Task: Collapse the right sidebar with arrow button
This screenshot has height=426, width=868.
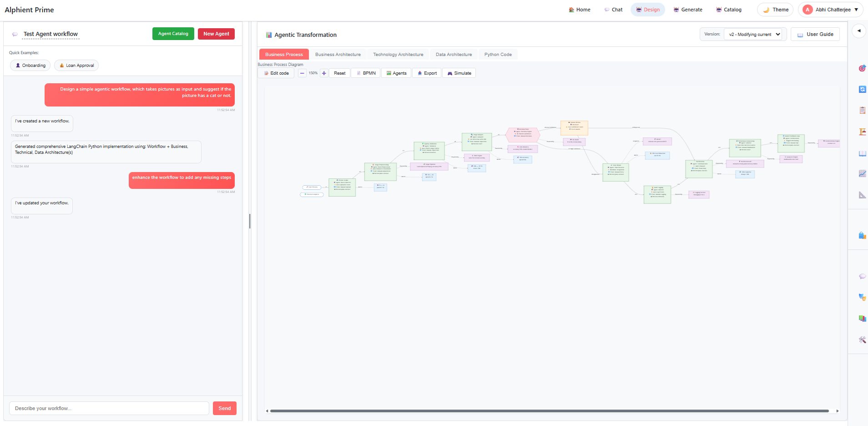Action: pyautogui.click(x=859, y=31)
